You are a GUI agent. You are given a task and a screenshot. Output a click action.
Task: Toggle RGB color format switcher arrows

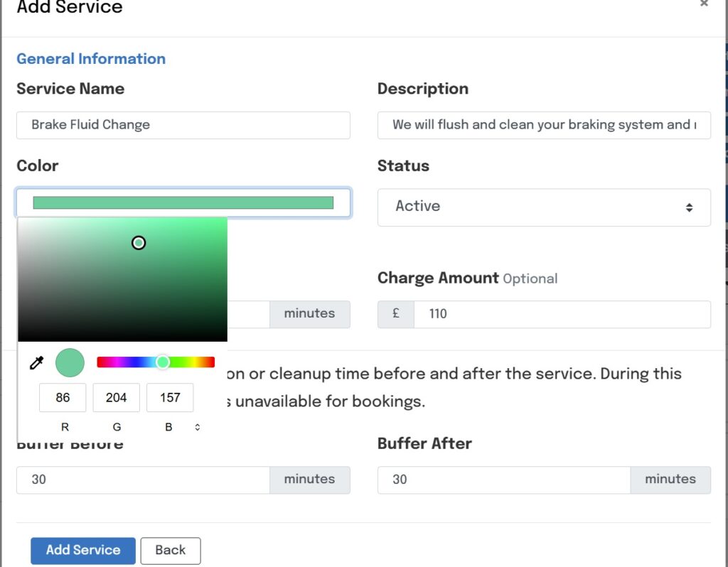coord(197,427)
